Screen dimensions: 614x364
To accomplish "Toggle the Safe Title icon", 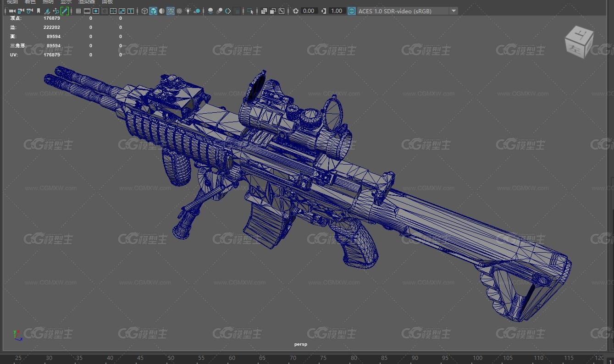I will [131, 11].
